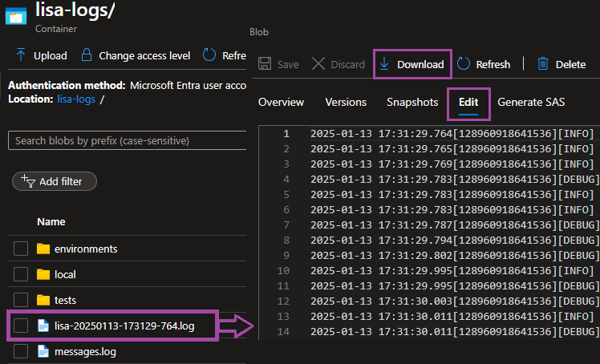Tick the messages.log checkbox
Viewport: 600px width, 364px height.
pyautogui.click(x=21, y=351)
